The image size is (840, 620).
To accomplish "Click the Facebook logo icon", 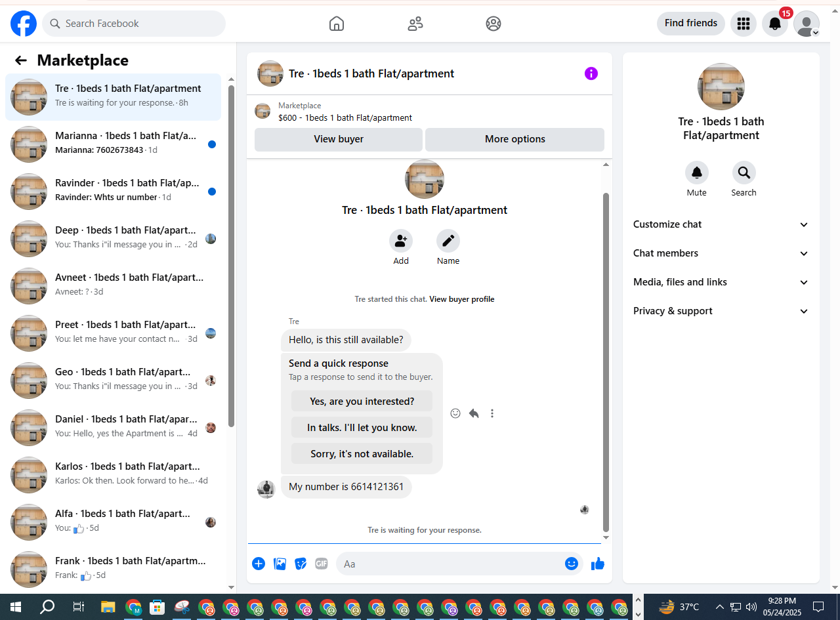I will coord(24,24).
